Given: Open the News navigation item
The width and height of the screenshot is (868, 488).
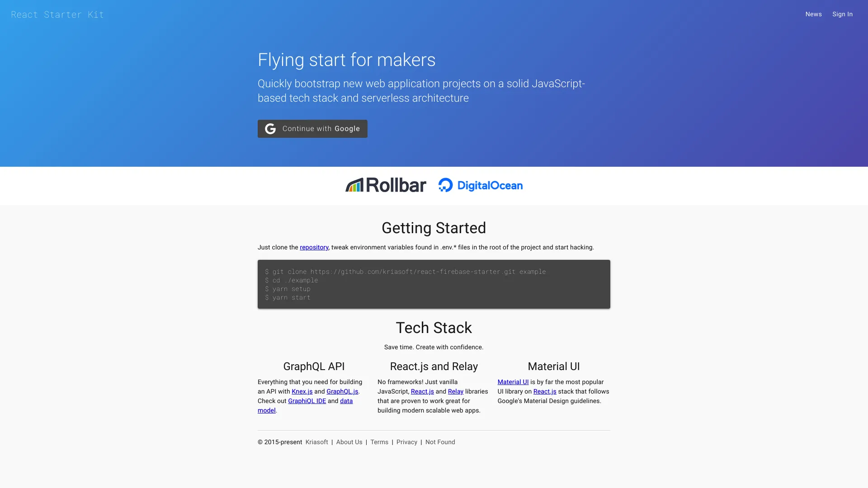Looking at the screenshot, I should tap(813, 14).
